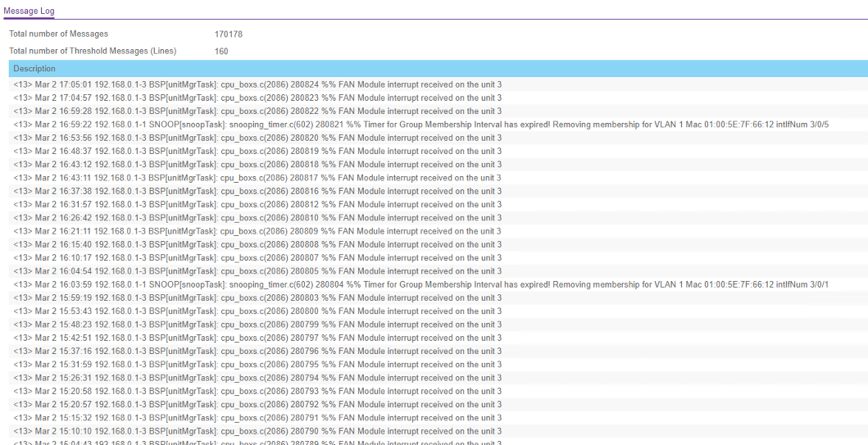Select the log row timestamped 16:53:56

tap(257, 138)
